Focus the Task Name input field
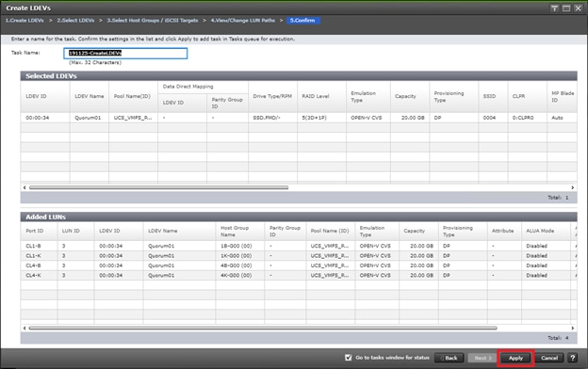 click(x=125, y=54)
